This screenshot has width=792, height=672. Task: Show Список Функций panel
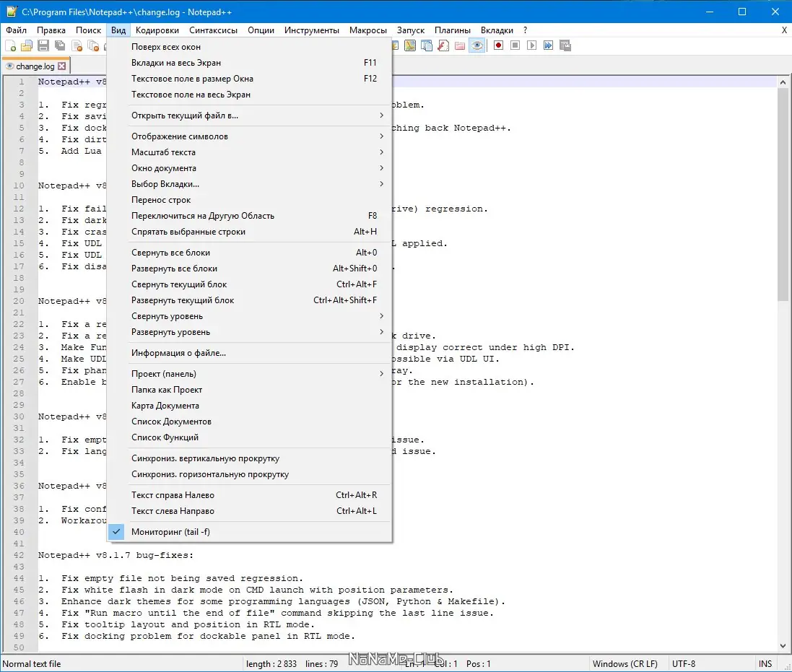tap(250, 437)
